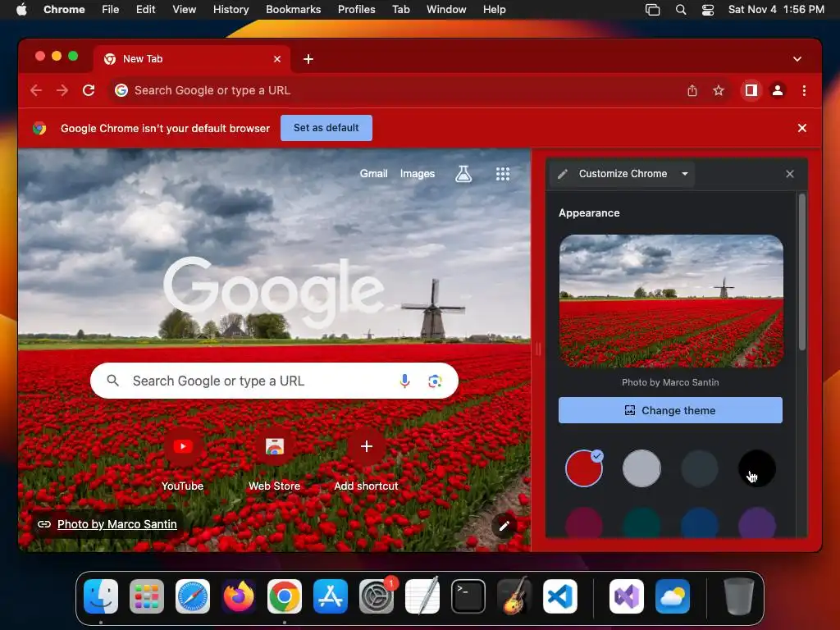Screen dimensions: 840x630
Task: Dismiss the default browser infobar
Action: point(802,128)
